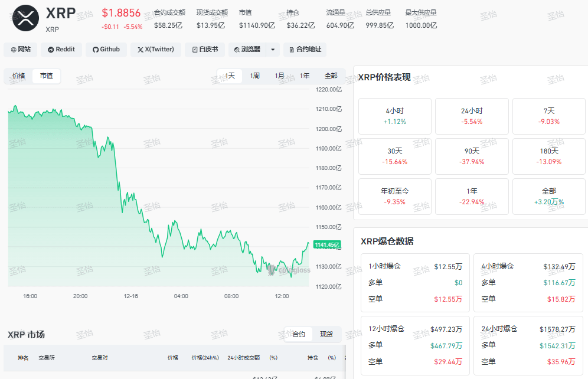Sort market table by 交易对 column
The width and height of the screenshot is (588, 379).
(100, 358)
